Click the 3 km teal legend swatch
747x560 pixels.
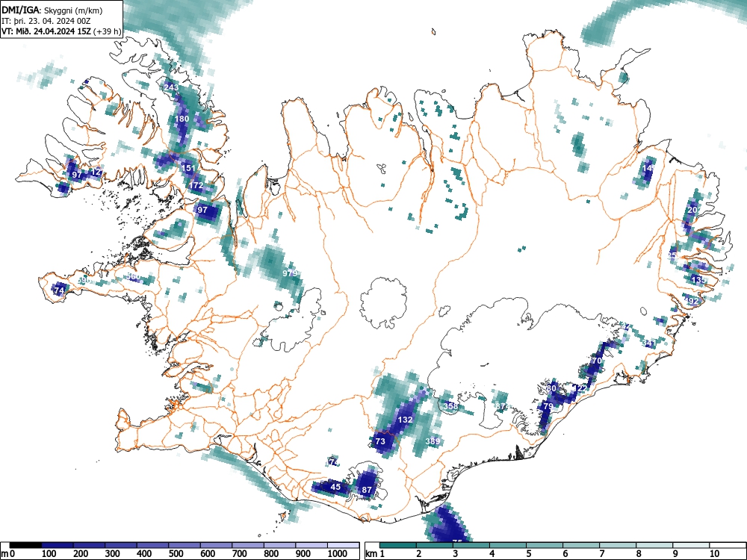[x=471, y=545]
